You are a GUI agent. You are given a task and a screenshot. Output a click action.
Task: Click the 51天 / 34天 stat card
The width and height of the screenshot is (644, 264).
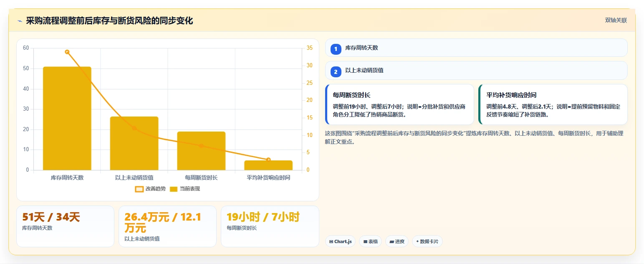(65, 226)
